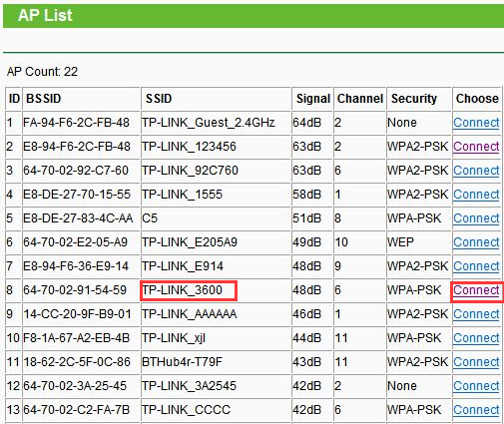This screenshot has width=504, height=424.
Task: Connect to open network TP-LINK_3A2545
Action: [476, 386]
